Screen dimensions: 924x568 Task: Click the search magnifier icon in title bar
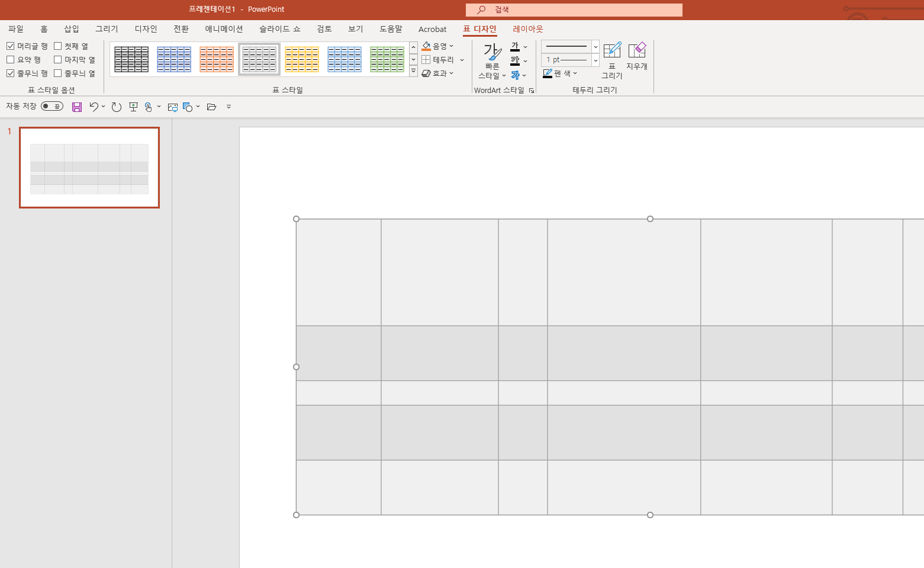pos(481,9)
